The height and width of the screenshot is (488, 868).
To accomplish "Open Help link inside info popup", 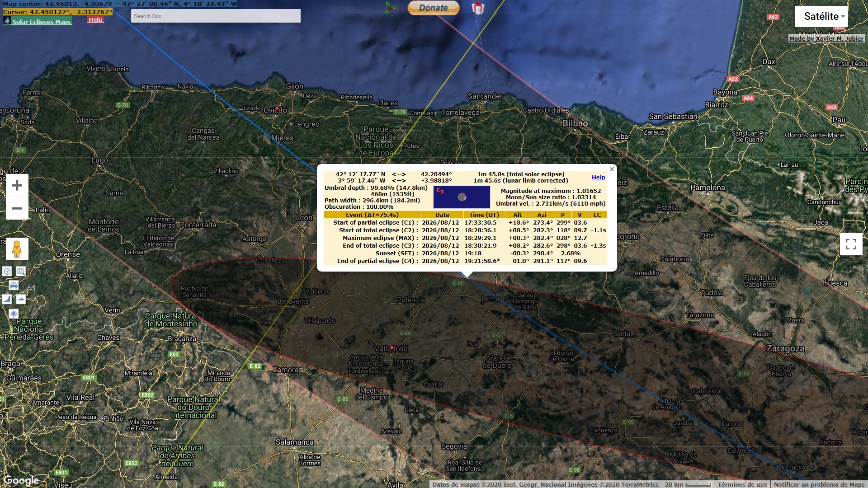I will tap(598, 177).
